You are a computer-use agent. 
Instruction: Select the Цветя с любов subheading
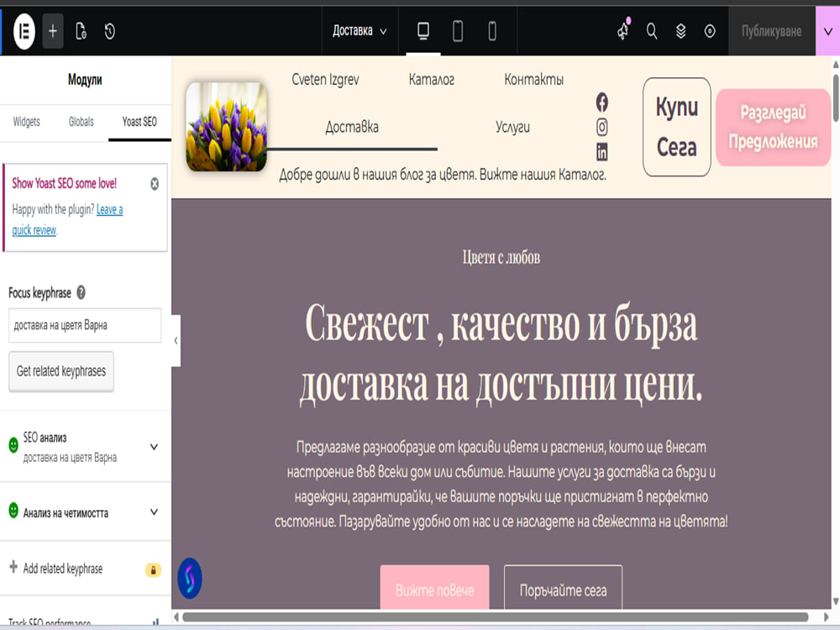click(x=501, y=258)
